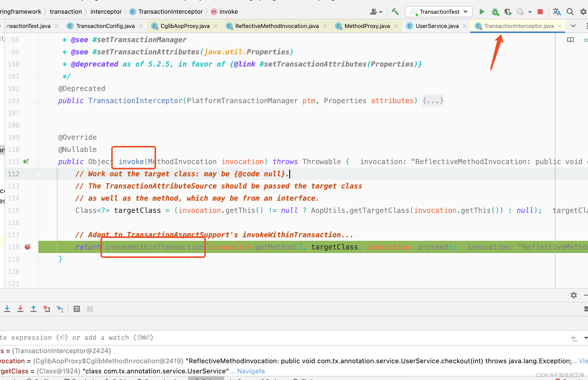Run with coverage shield icon
588x380 pixels.
point(508,12)
